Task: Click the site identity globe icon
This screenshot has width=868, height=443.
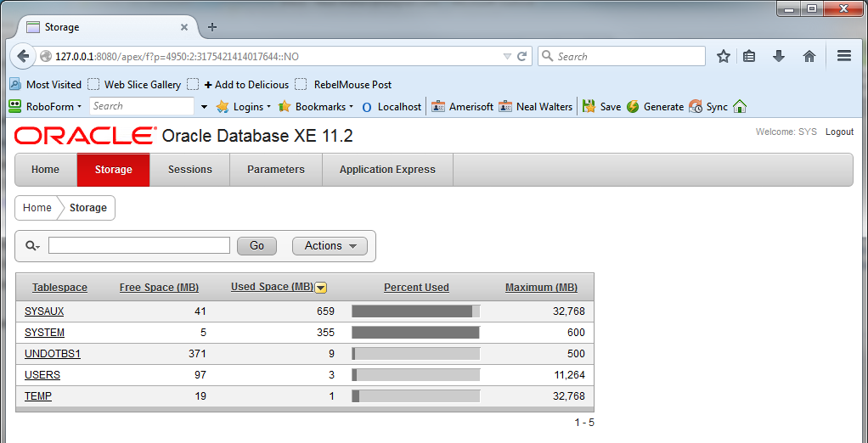Action: [x=46, y=56]
